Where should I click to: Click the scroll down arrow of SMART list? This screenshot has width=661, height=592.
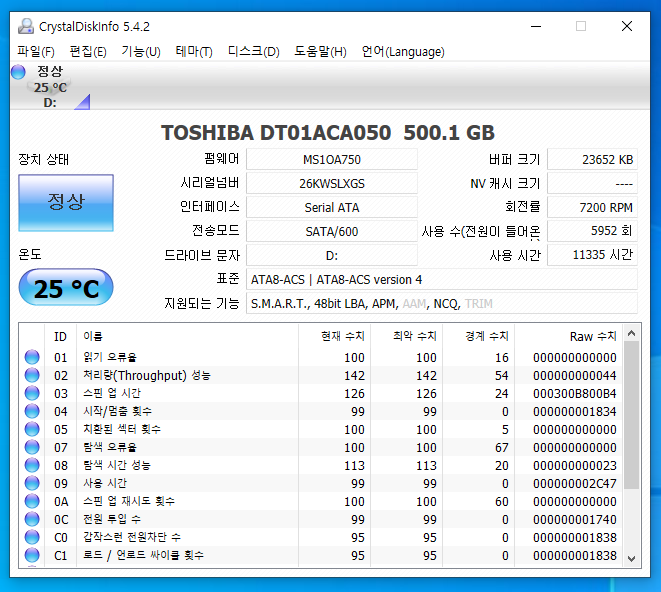631,559
